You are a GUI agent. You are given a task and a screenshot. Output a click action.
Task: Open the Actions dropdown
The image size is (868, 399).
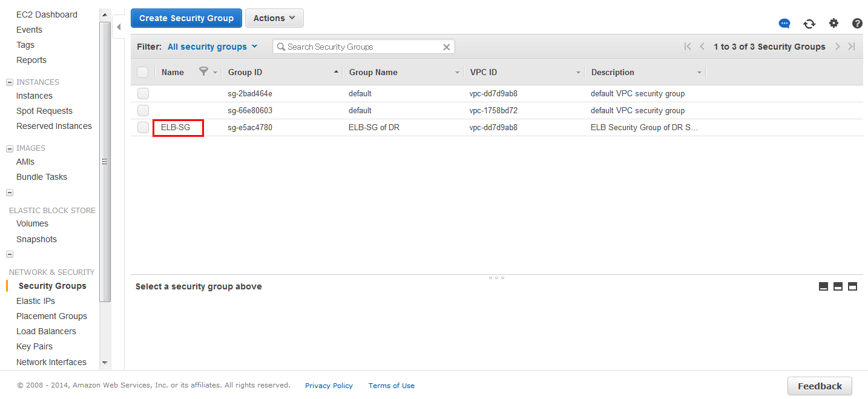[274, 18]
